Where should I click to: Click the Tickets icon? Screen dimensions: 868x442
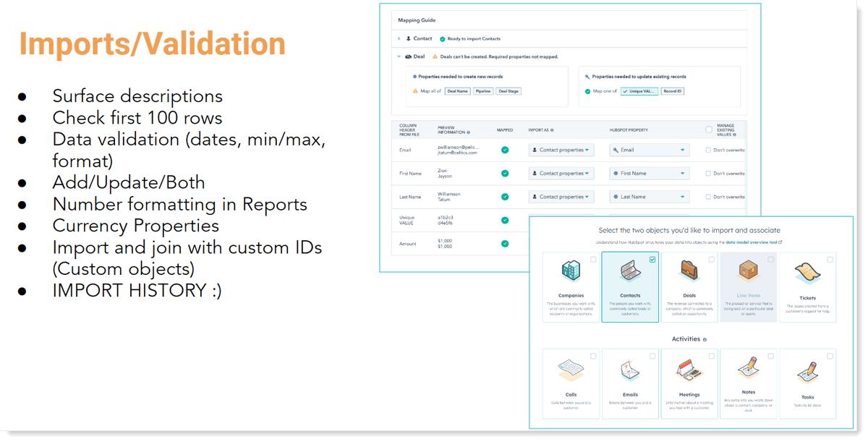tap(807, 273)
